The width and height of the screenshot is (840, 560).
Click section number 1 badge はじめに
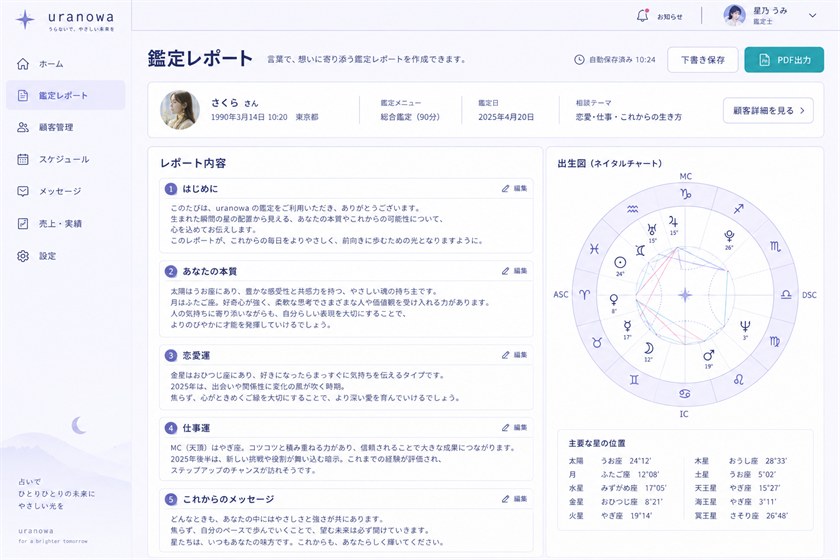point(170,189)
